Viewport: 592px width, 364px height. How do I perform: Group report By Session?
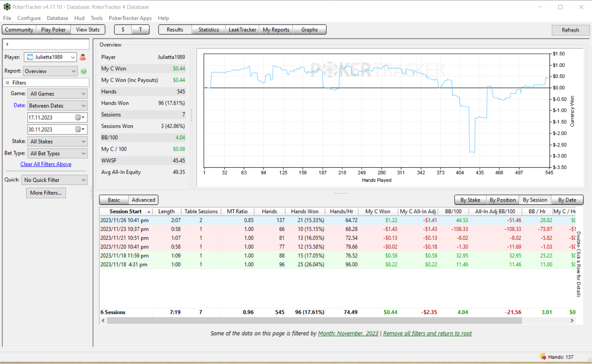click(x=535, y=200)
